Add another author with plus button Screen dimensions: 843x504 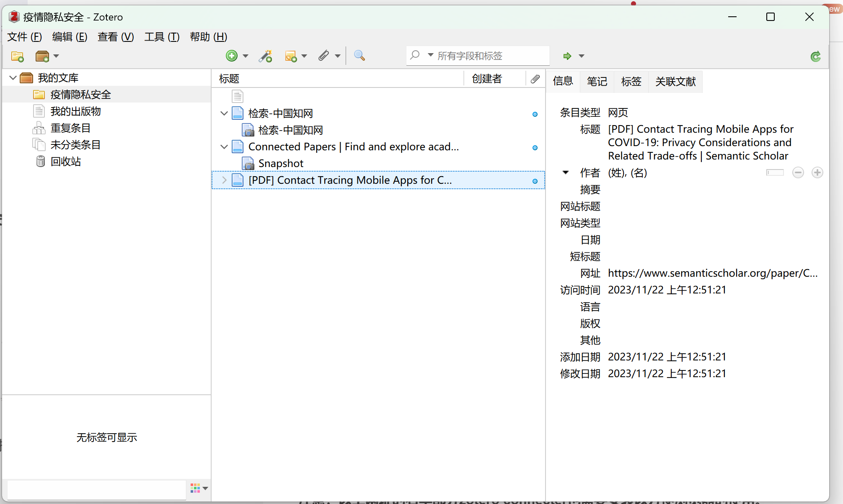point(817,172)
